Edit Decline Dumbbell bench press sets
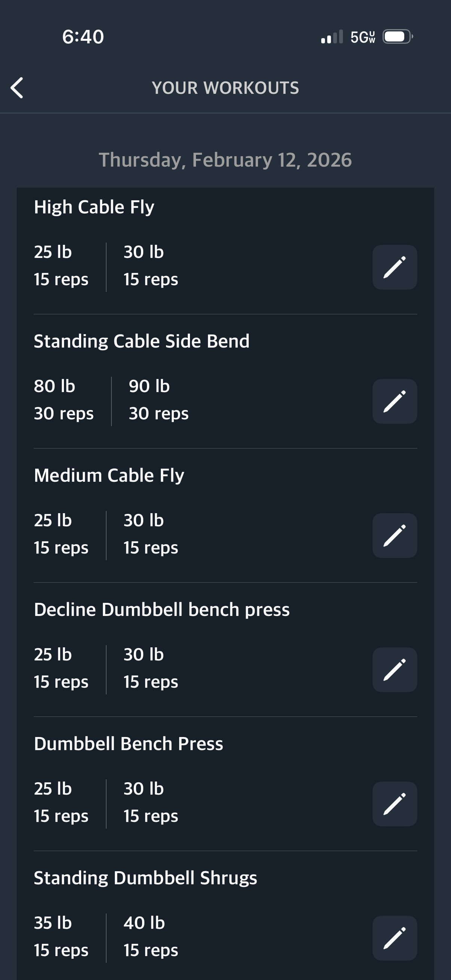This screenshot has height=980, width=451. 394,669
